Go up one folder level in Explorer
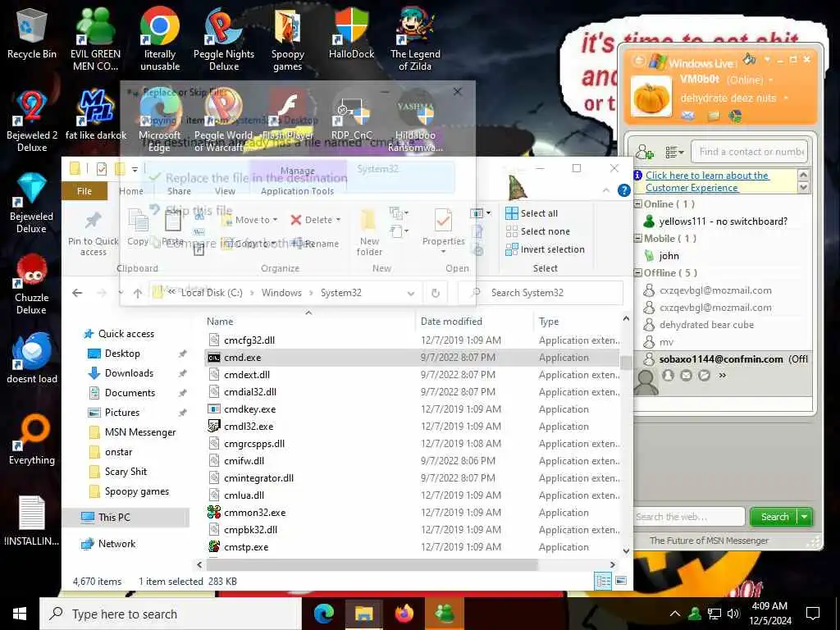The width and height of the screenshot is (840, 630). 138,293
